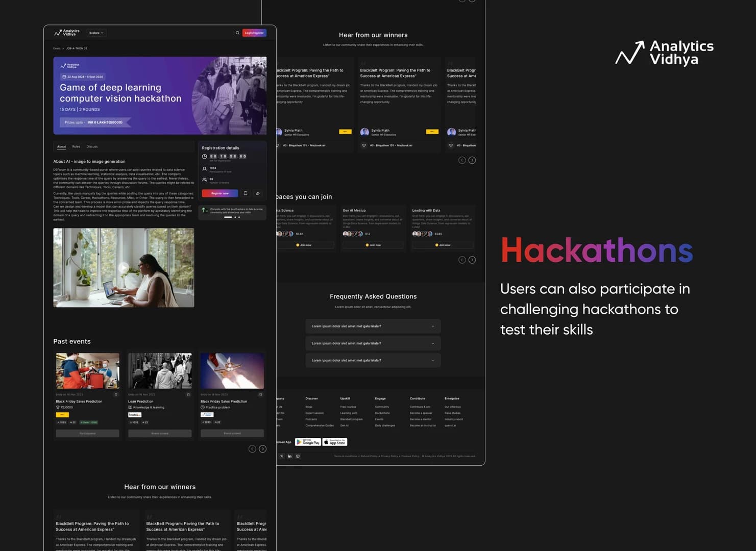Show the previous Past events cards

coord(252,449)
